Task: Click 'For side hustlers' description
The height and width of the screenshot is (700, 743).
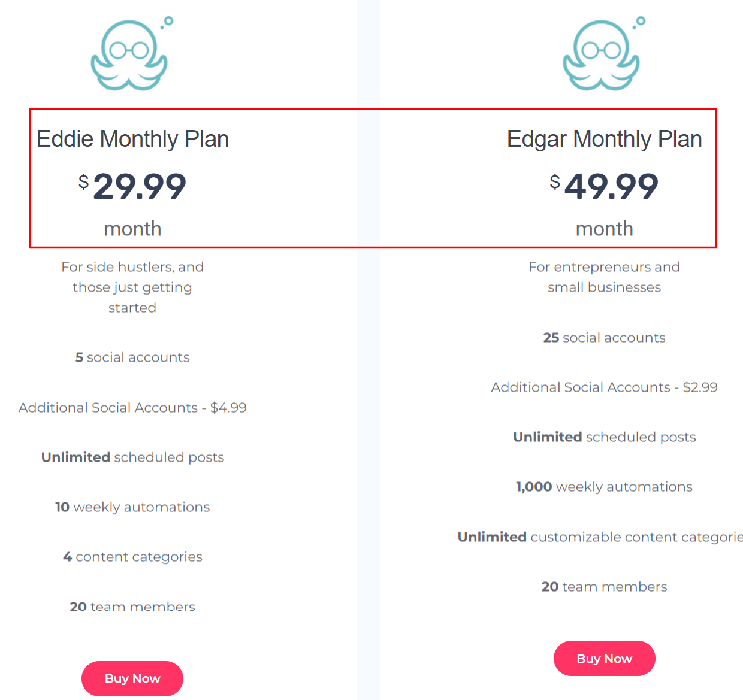Action: tap(132, 287)
